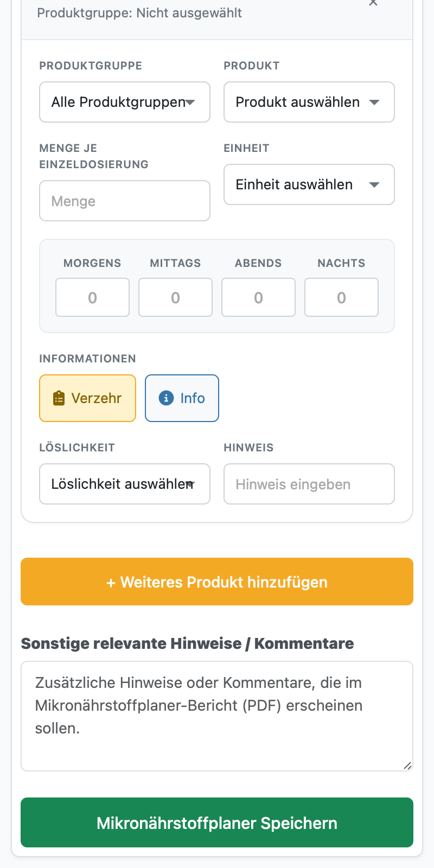This screenshot has height=868, width=434.
Task: Click the Produktgruppe dropdown arrow
Action: 190,102
